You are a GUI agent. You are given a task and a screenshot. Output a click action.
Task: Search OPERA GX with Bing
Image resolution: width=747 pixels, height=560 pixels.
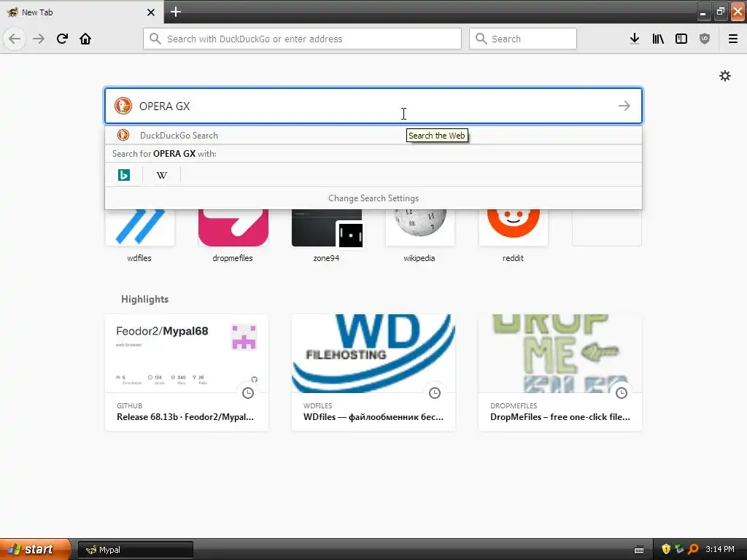124,175
